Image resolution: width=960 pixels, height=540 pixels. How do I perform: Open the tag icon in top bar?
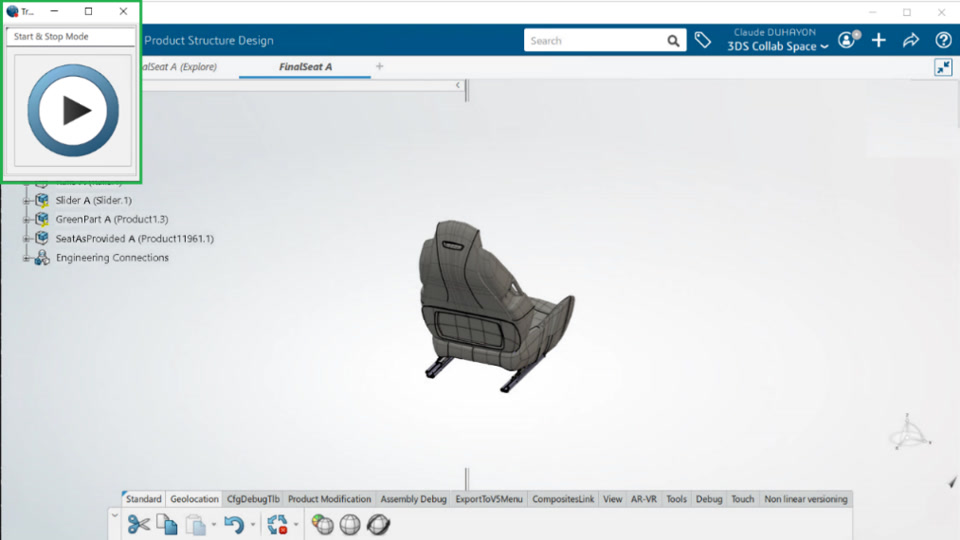[703, 40]
